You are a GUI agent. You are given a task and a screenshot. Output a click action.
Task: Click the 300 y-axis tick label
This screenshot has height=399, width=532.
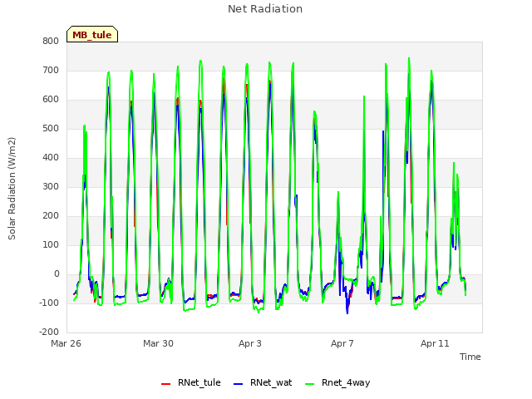point(51,186)
